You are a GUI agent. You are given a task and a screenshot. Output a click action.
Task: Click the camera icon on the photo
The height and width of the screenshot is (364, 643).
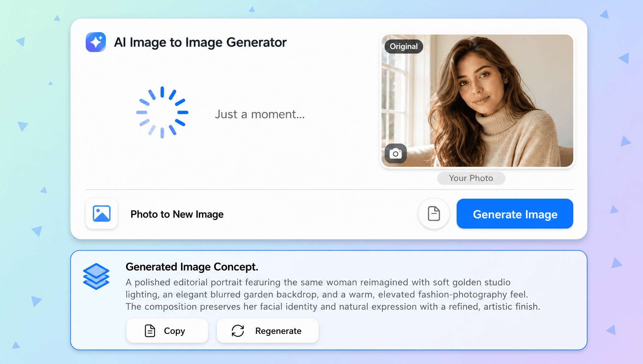pyautogui.click(x=396, y=154)
